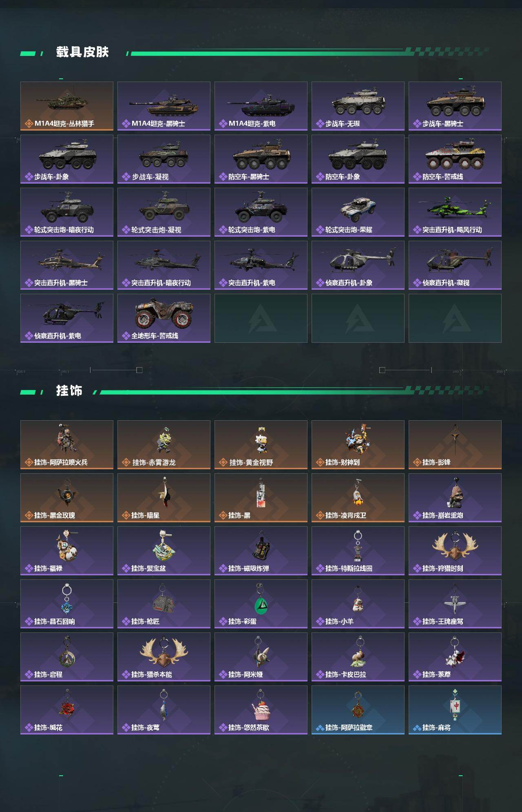Click the M1A4坦克-紫电 skin card
This screenshot has width=522, height=812.
click(261, 106)
